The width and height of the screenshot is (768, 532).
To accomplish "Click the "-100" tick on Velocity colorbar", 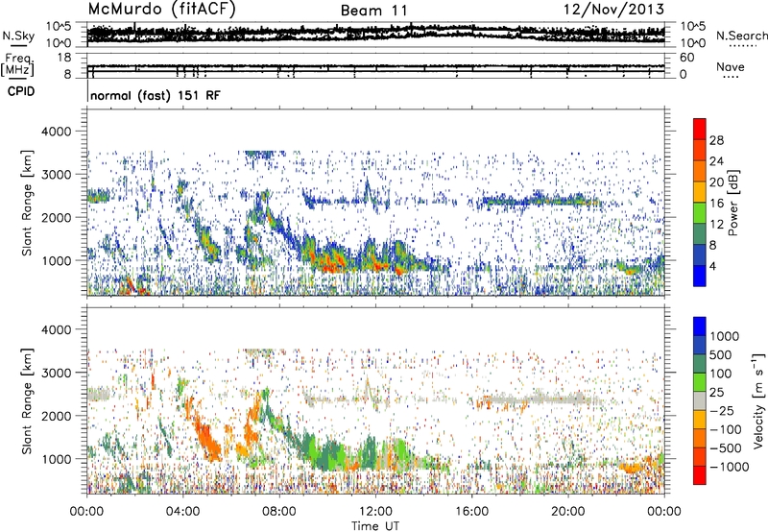I will coord(726,429).
